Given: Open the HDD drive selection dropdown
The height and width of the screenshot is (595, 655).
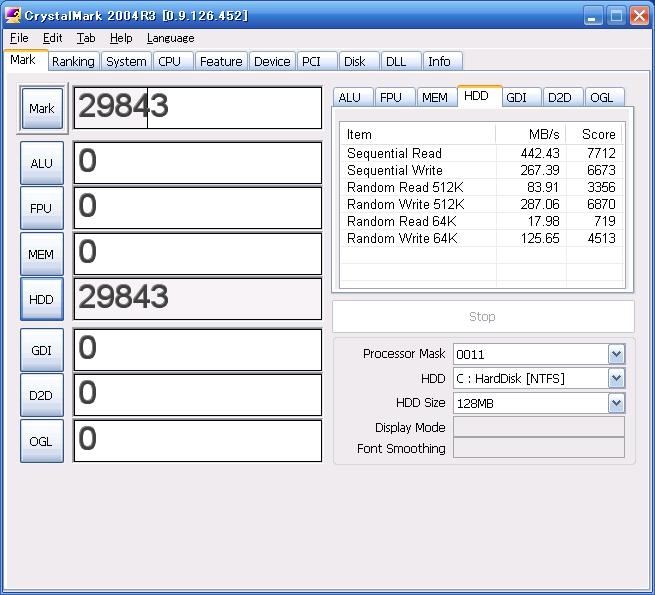Looking at the screenshot, I should (x=616, y=378).
